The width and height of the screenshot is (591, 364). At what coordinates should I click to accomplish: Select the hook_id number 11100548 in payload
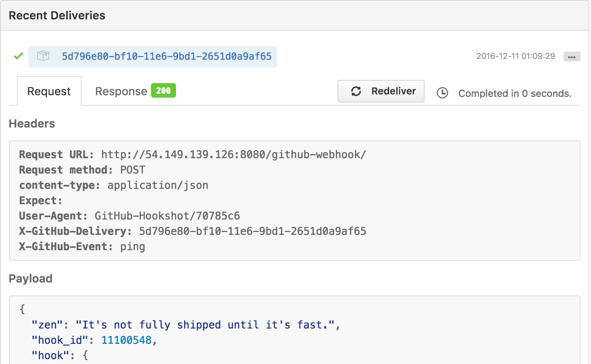(x=127, y=340)
